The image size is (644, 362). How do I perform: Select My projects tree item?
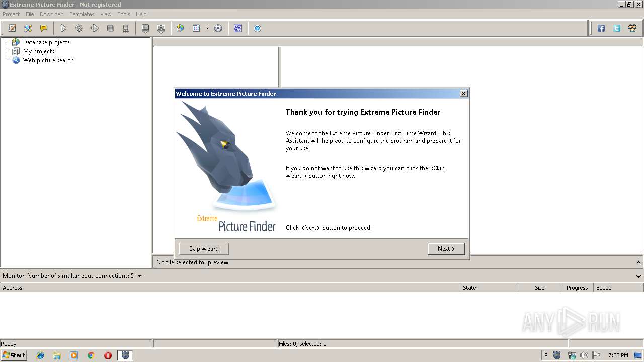39,51
